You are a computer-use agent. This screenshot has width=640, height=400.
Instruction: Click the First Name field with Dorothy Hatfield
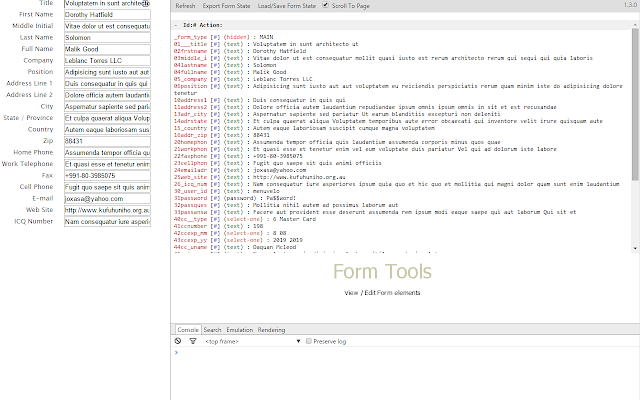(107, 15)
